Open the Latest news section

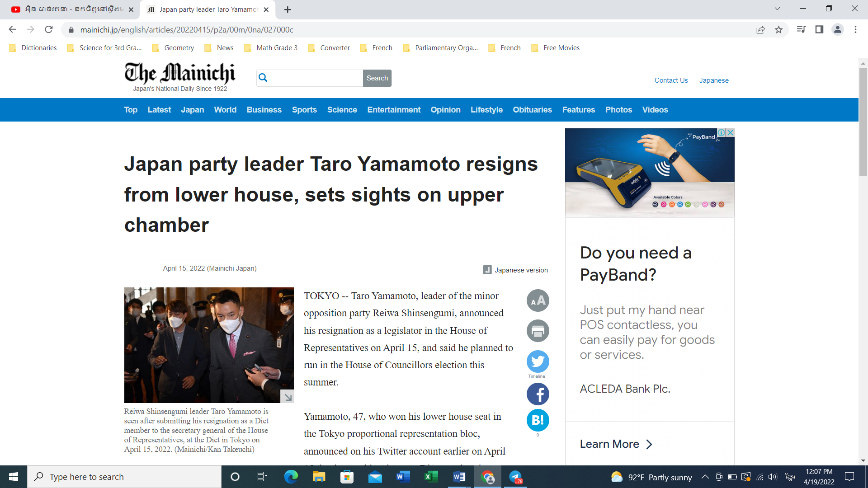(159, 110)
